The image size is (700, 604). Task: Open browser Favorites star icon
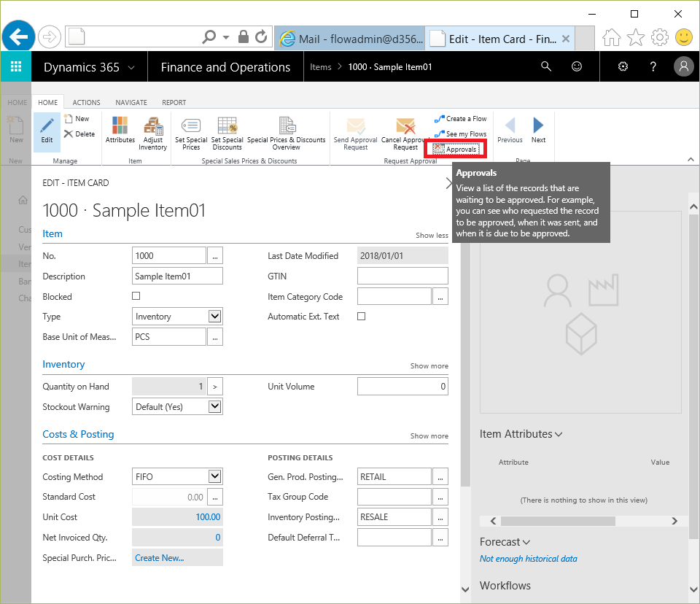[x=636, y=37]
